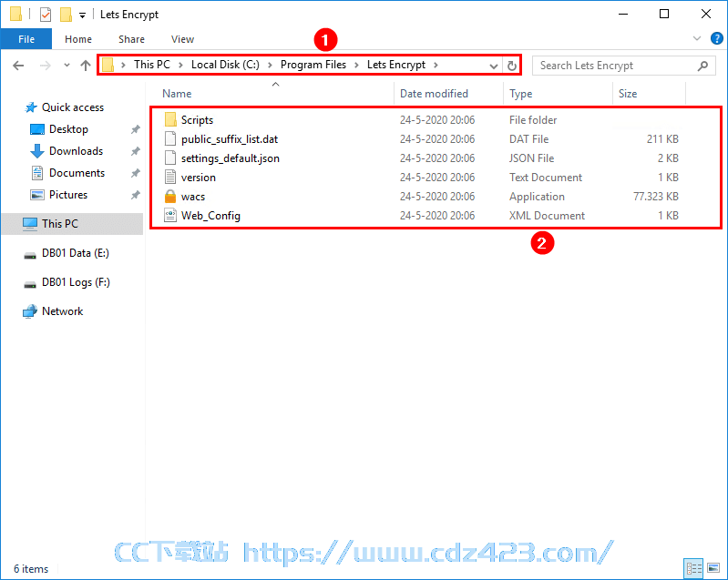This screenshot has height=580, width=728.
Task: Click the version file name
Action: (199, 178)
